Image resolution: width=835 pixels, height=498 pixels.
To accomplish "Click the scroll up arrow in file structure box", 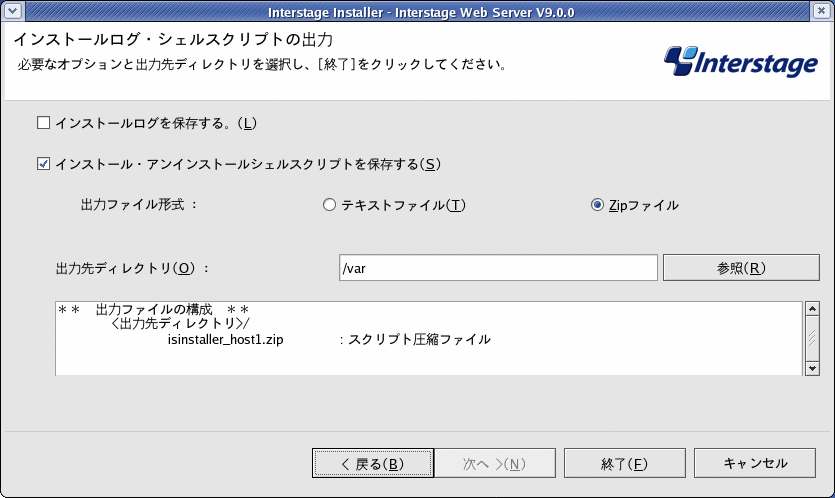I will (812, 308).
